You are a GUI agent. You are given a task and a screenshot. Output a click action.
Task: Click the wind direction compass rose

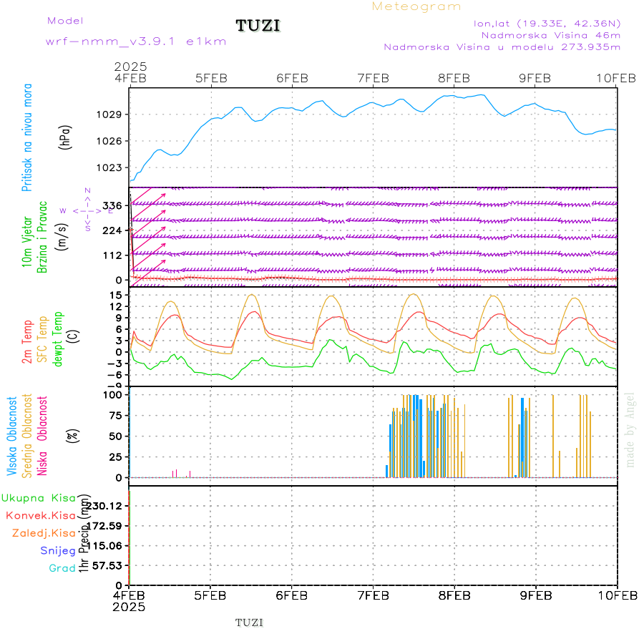(87, 210)
